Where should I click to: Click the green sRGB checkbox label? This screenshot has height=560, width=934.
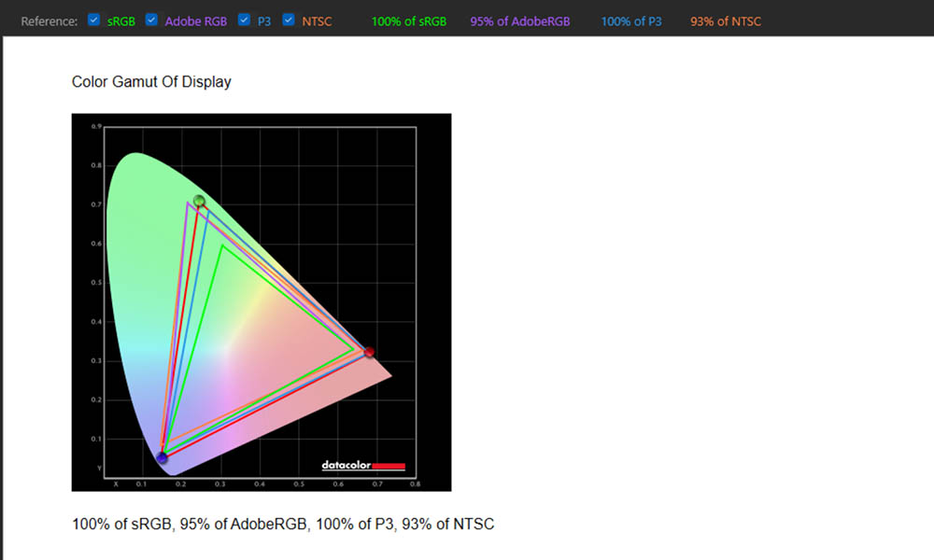pos(121,21)
